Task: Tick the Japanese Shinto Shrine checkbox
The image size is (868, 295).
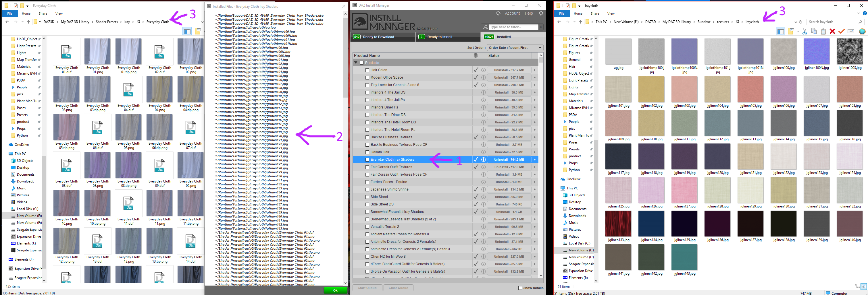Action: click(367, 189)
